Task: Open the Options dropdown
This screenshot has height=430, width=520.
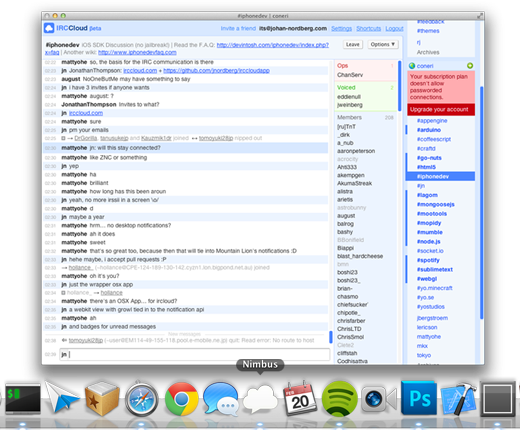Action: click(x=383, y=44)
